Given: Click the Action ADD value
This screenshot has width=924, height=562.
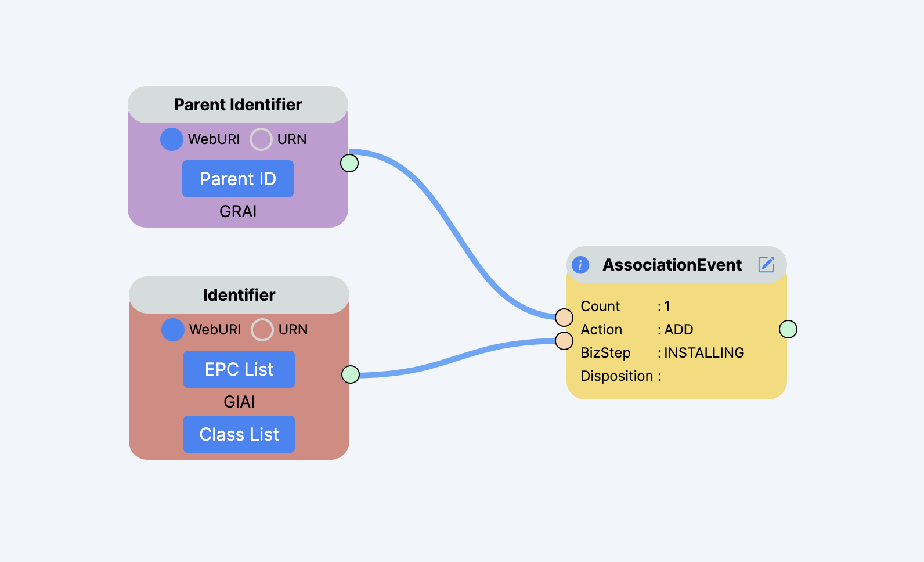Looking at the screenshot, I should [678, 330].
